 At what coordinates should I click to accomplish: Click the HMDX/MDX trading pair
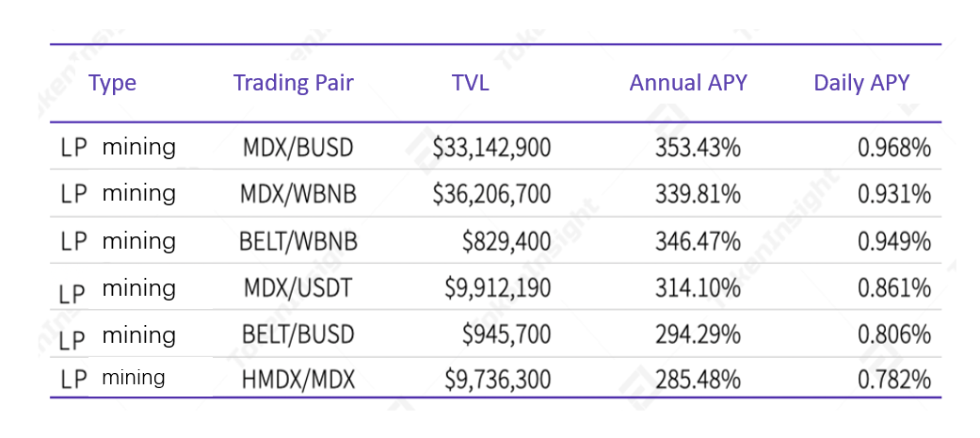point(298,380)
